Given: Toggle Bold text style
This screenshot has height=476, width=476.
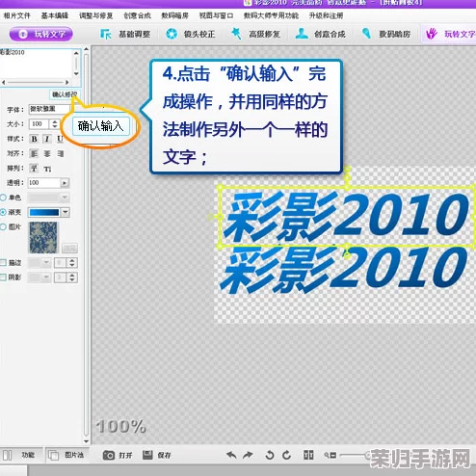Looking at the screenshot, I should pyautogui.click(x=34, y=139).
